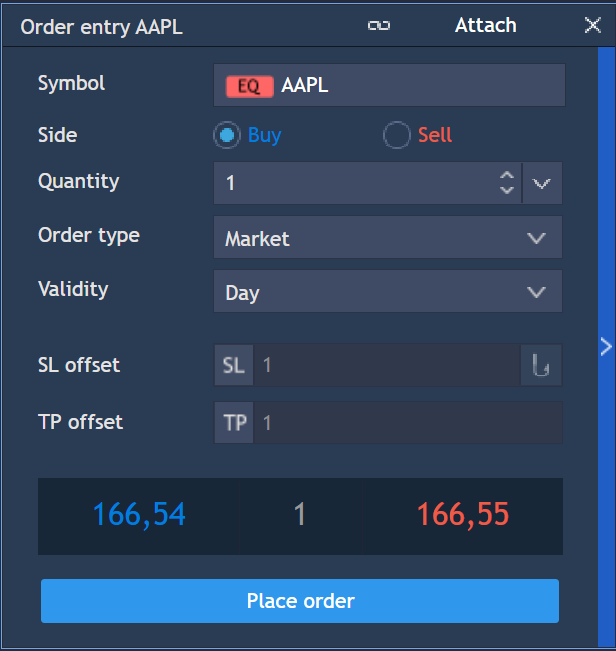Open the Quantity presets dropdown
The image size is (616, 651).
point(542,184)
